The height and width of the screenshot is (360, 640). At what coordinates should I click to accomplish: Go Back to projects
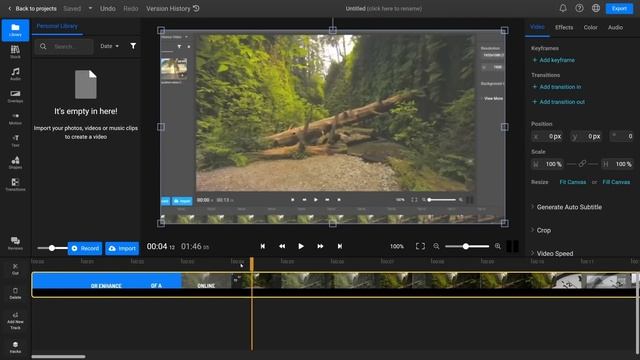32,8
